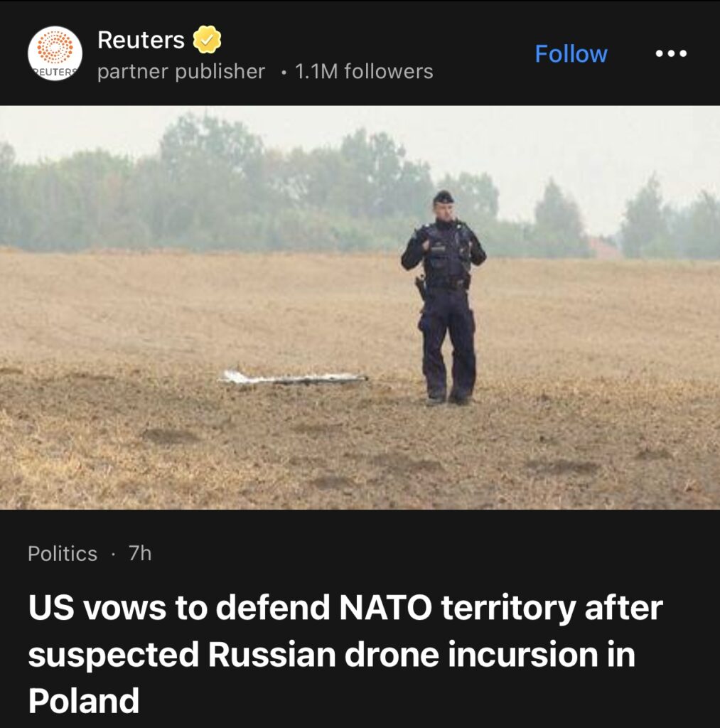720x728 pixels.
Task: Click the orange dotted Reuters emblem
Action: tap(55, 48)
